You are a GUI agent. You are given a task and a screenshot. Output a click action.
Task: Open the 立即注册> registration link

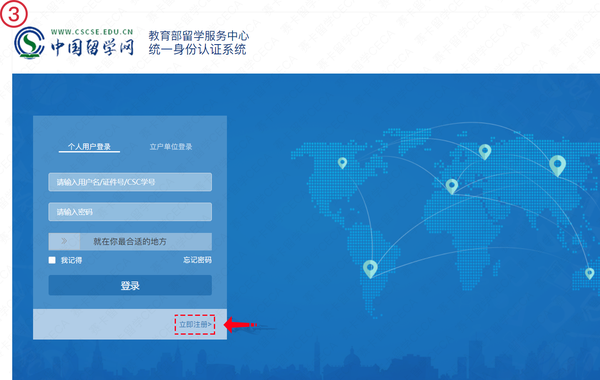pyautogui.click(x=195, y=325)
